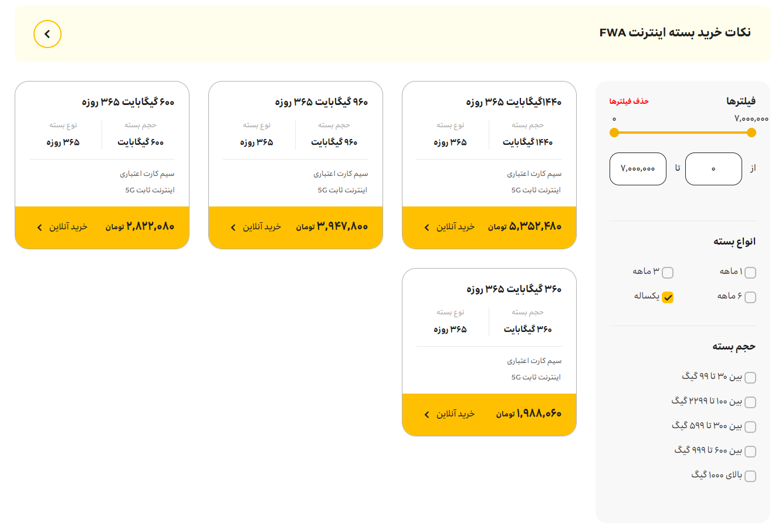Viewport: 775px width, 532px height.
Task: Click the arrow next to خرید آنلاین on the ۶۰۰ گیگابایت card
Action: [39, 228]
